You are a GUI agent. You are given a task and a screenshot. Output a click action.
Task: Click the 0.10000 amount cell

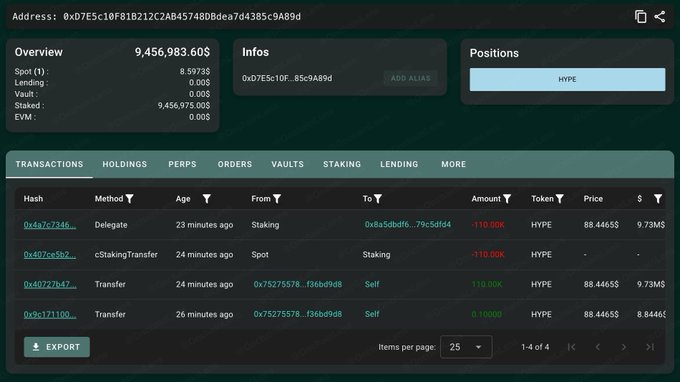[x=487, y=314]
